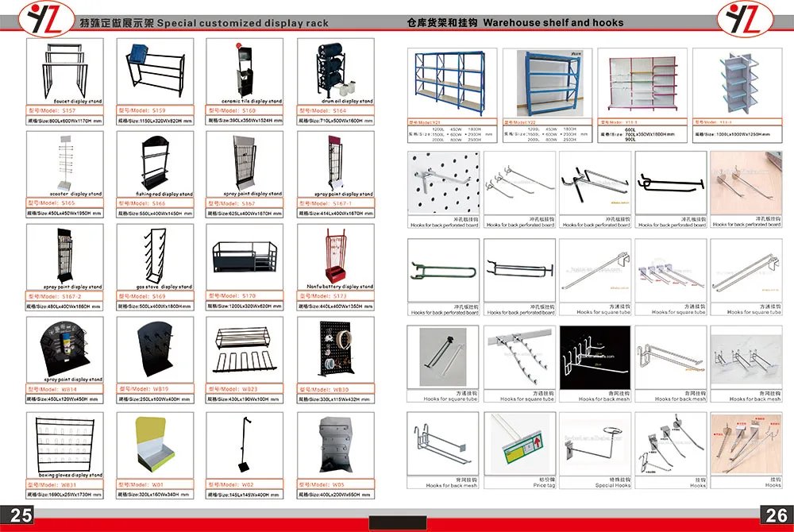The height and width of the screenshot is (532, 794).
Task: Click the page number 26
Action: point(773,515)
